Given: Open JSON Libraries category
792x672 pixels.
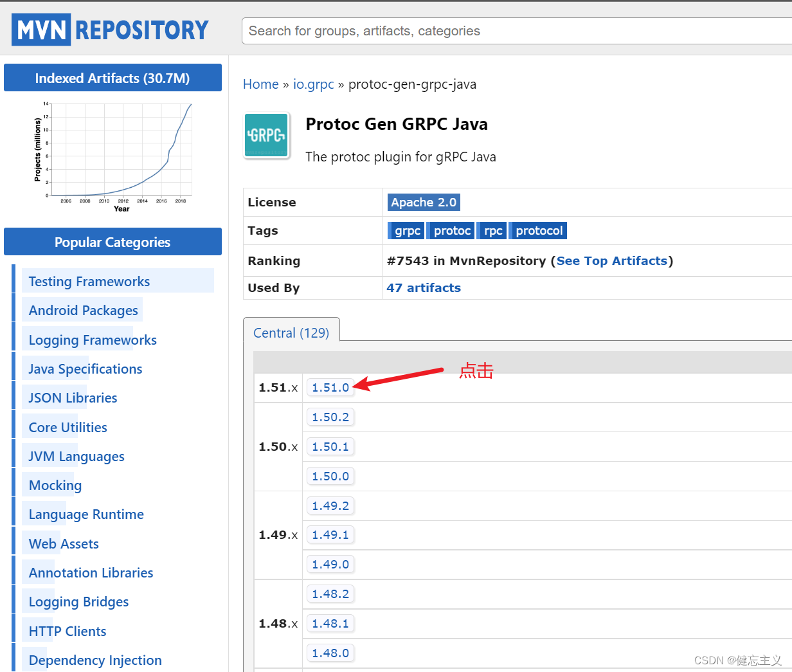Looking at the screenshot, I should pos(73,398).
